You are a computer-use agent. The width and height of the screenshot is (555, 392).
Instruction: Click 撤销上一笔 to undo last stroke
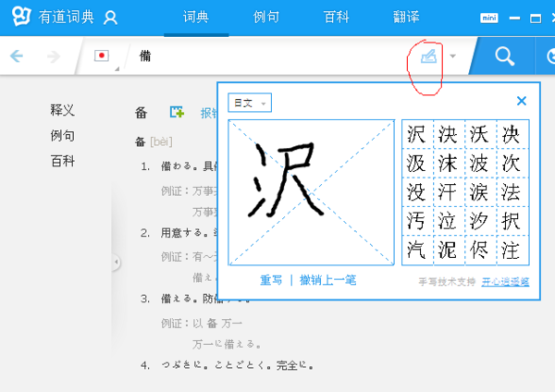(x=327, y=280)
